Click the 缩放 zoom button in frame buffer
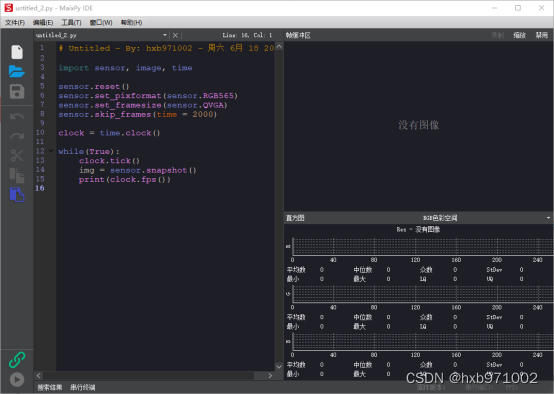 pyautogui.click(x=519, y=35)
